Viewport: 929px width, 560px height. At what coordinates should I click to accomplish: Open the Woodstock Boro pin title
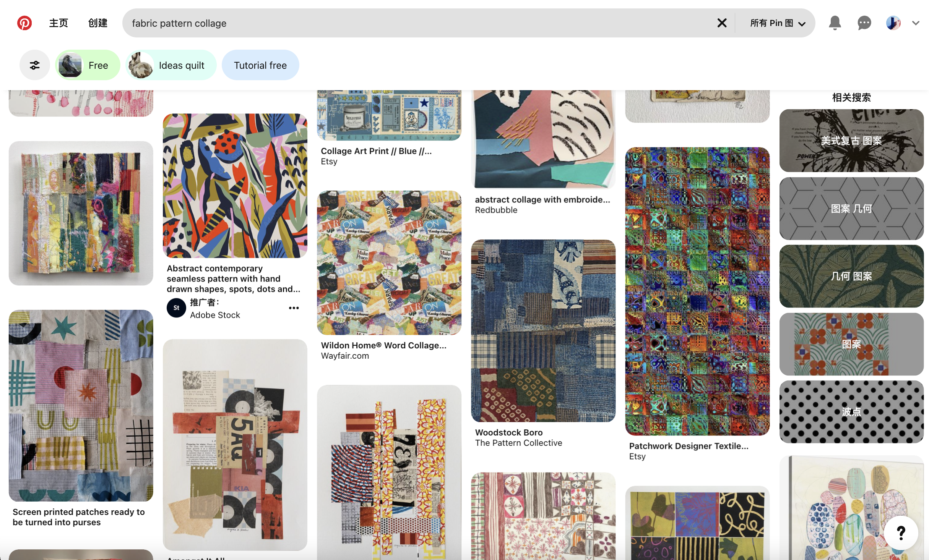[508, 432]
